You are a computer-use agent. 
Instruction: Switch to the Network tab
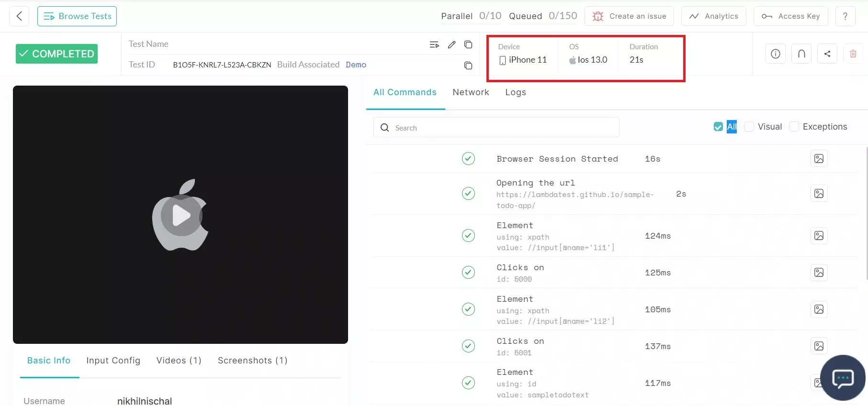coord(471,92)
